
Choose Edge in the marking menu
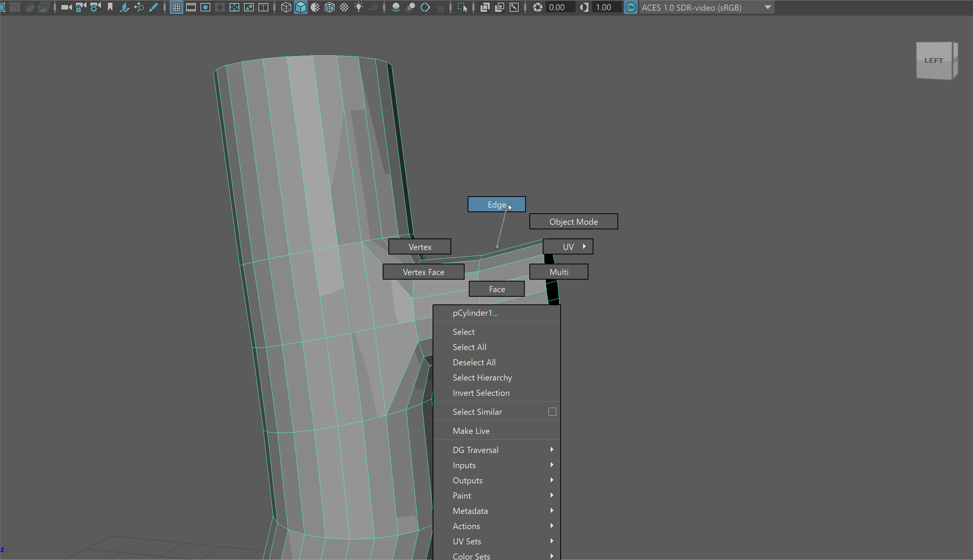click(496, 204)
